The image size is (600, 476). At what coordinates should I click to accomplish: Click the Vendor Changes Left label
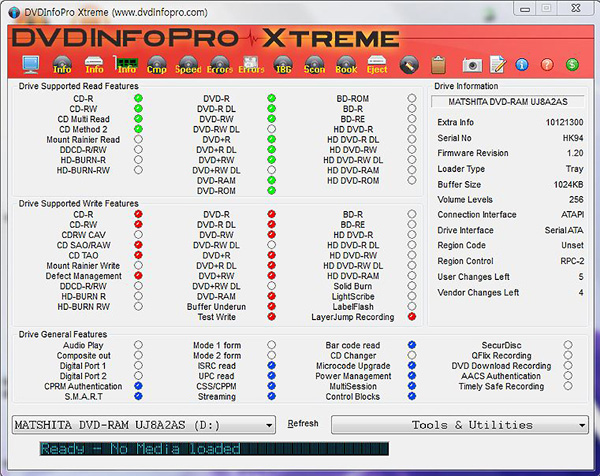[478, 293]
